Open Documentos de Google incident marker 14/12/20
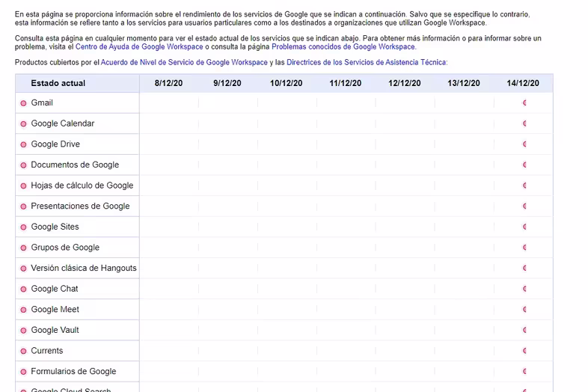Screen dimensions: 588x392 coord(524,165)
